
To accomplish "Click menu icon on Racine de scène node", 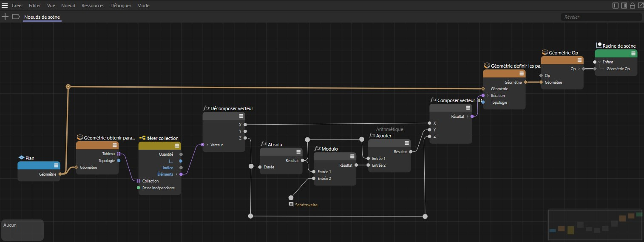I will tap(633, 53).
